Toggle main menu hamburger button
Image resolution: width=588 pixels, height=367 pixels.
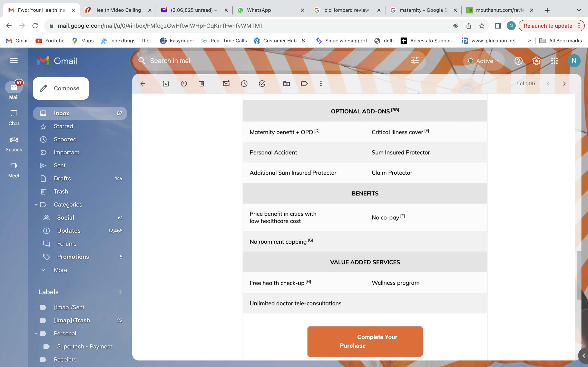[x=14, y=61]
